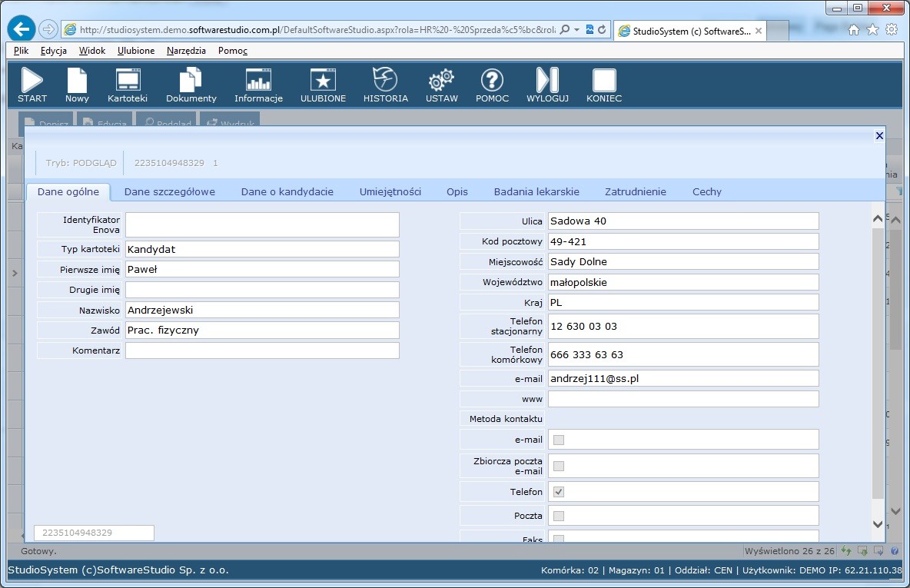Open the Pomoc menu
Viewport: 910px width, 588px height.
point(233,51)
